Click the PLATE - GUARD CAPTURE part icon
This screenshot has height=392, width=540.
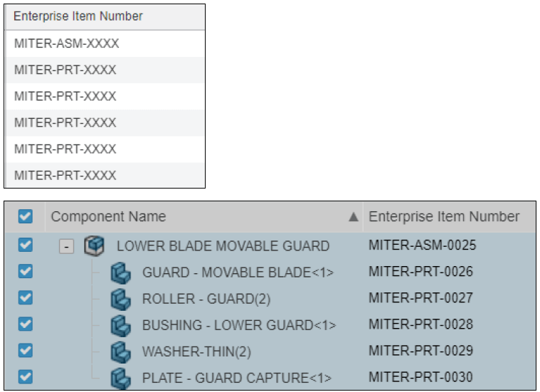(x=121, y=378)
